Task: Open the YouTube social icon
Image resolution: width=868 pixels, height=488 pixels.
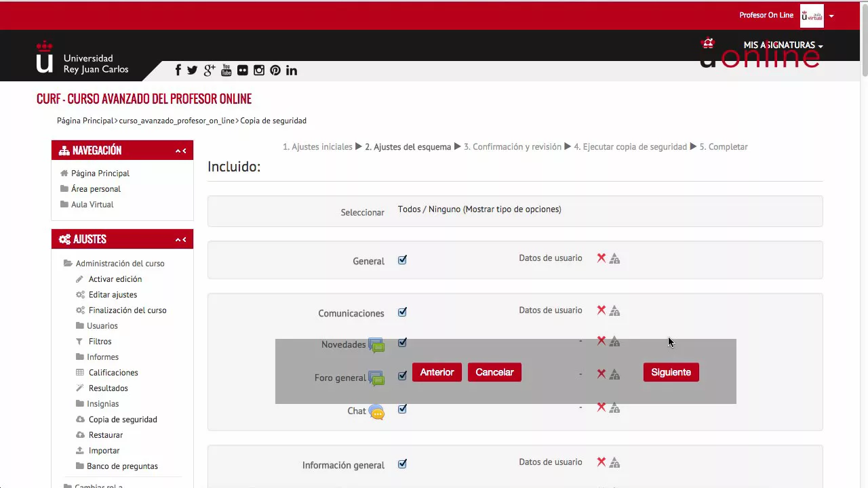Action: coord(226,70)
